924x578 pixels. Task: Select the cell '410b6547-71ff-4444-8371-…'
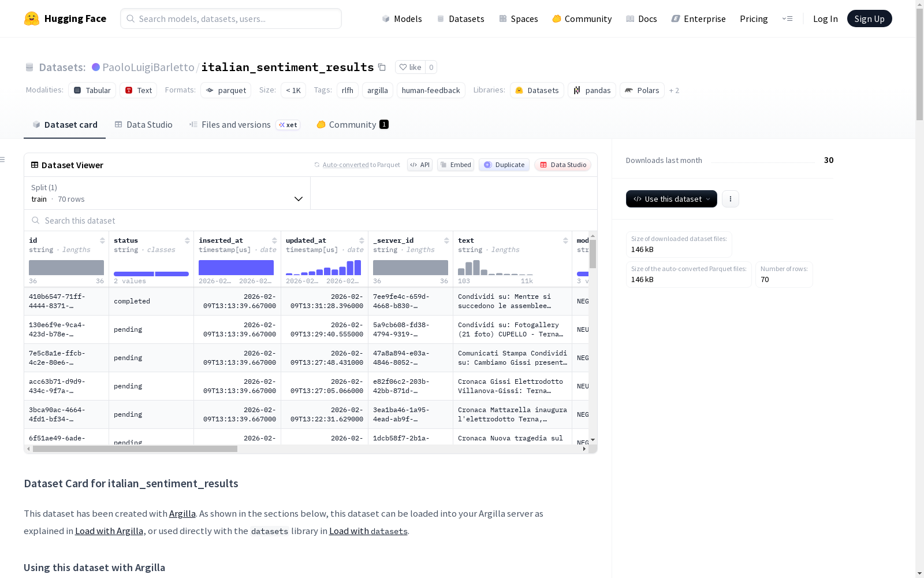coord(66,301)
